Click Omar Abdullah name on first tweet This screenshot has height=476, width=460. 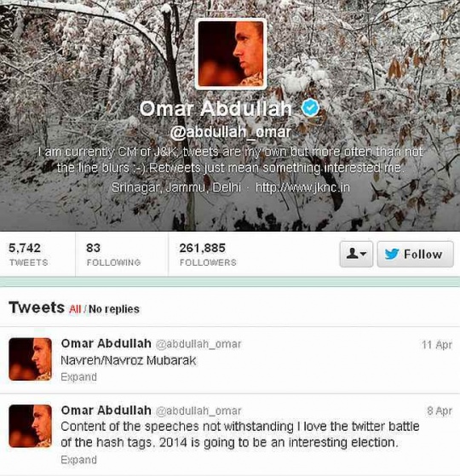click(x=106, y=343)
